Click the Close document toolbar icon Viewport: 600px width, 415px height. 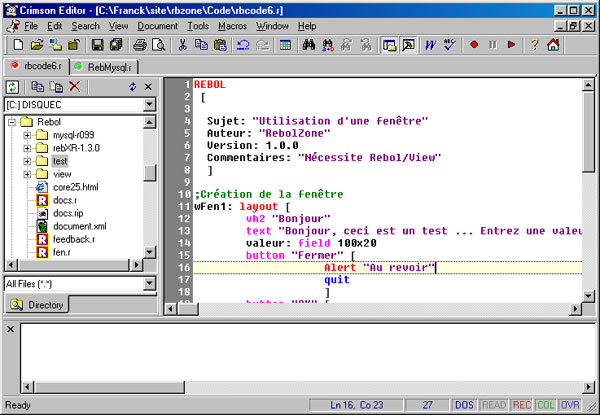click(73, 45)
